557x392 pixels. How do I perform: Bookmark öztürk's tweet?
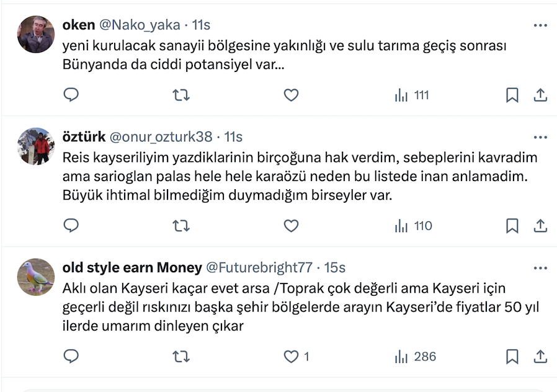(x=512, y=226)
